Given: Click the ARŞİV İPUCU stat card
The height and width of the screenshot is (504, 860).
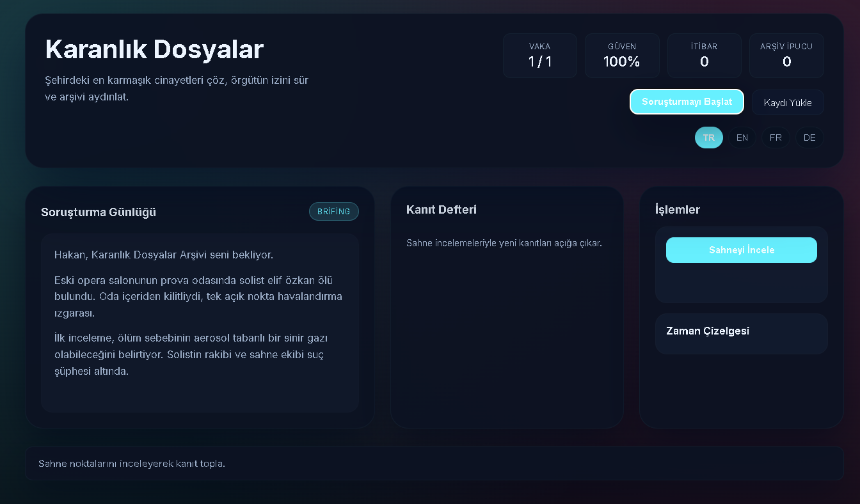Looking at the screenshot, I should click(x=786, y=56).
